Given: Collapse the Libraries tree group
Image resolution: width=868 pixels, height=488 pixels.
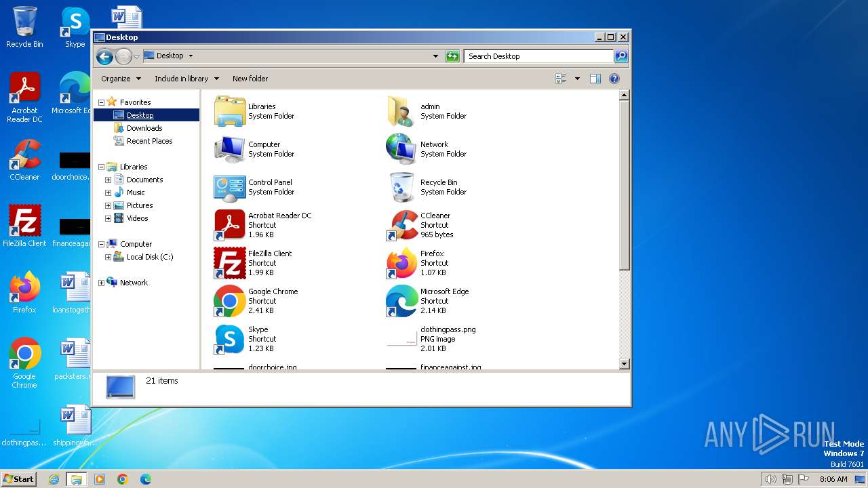Looking at the screenshot, I should tap(101, 167).
